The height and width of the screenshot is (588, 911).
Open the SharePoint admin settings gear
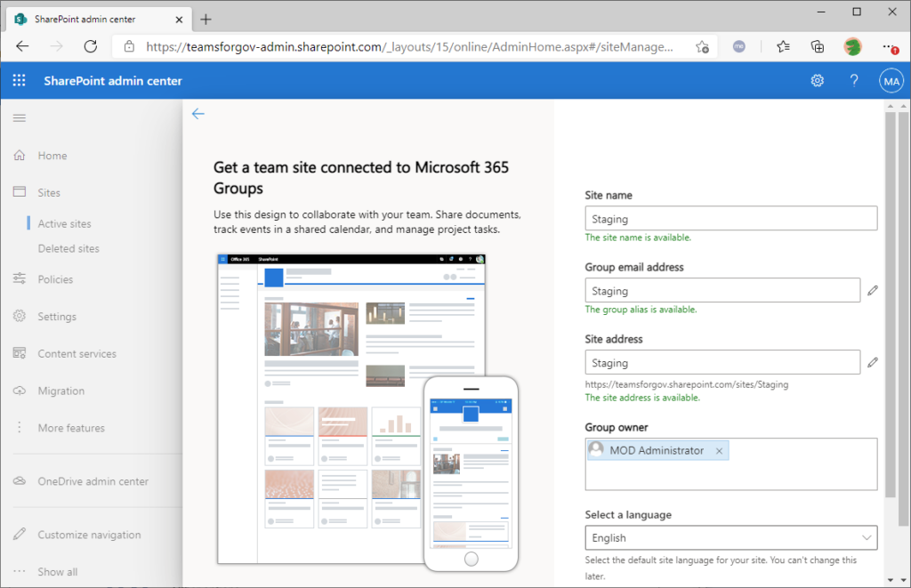pyautogui.click(x=817, y=80)
